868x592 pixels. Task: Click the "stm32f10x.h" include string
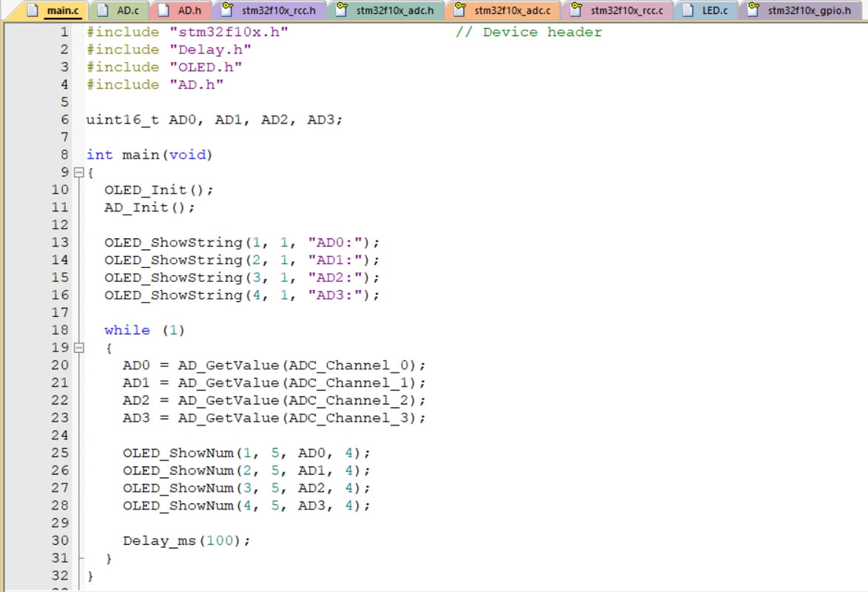pos(229,32)
